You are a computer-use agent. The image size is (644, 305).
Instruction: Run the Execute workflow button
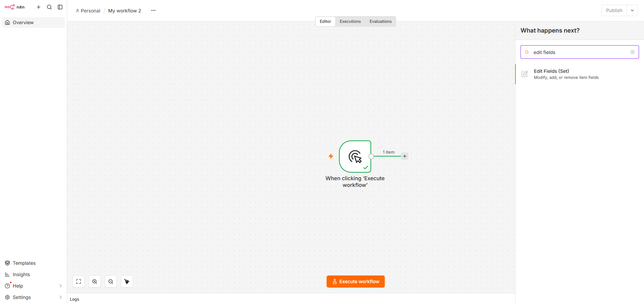pos(355,282)
